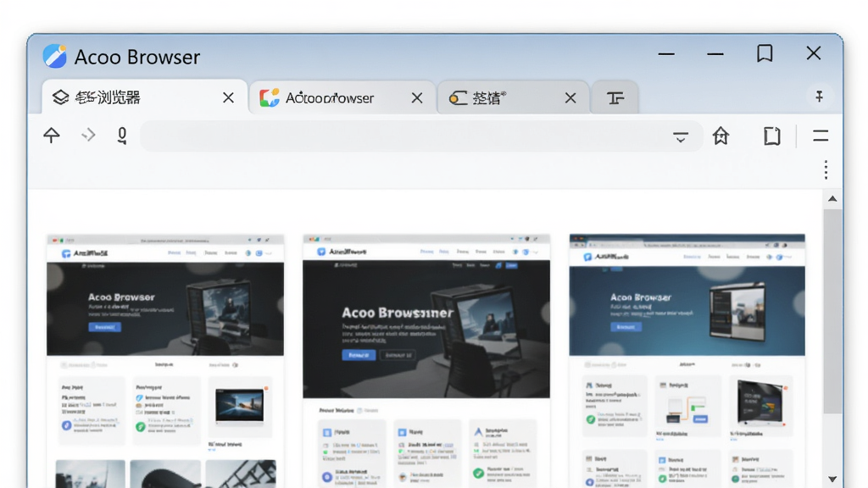
Task: Open the address bar dropdown arrow
Action: 681,136
